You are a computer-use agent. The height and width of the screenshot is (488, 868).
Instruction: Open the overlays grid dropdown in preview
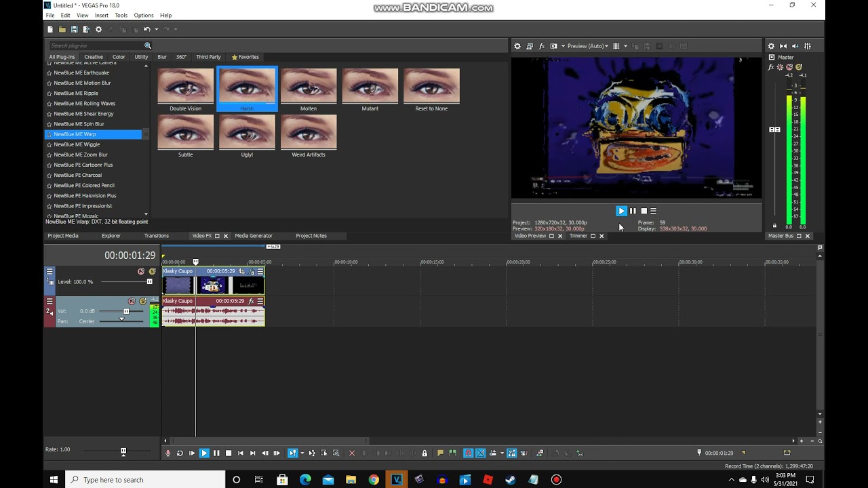tap(625, 46)
